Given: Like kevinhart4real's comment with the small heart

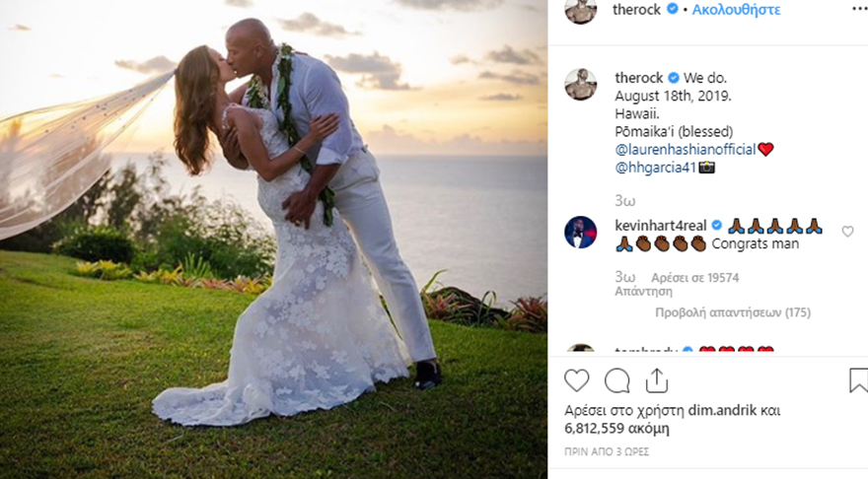Looking at the screenshot, I should [x=847, y=232].
